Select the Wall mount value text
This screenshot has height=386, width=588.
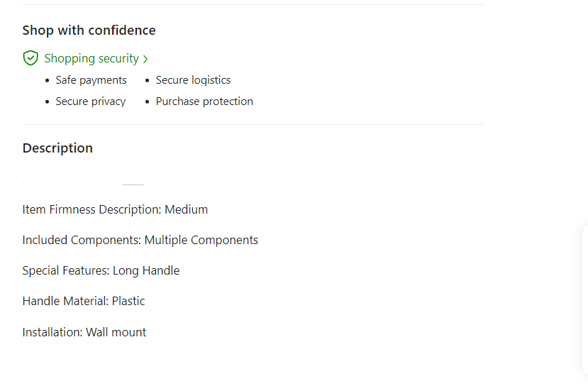coord(116,332)
